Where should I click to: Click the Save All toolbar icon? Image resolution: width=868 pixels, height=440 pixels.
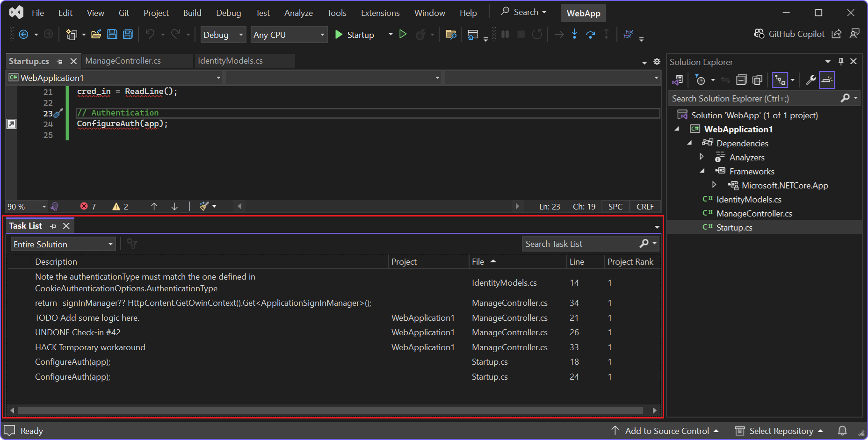point(128,34)
